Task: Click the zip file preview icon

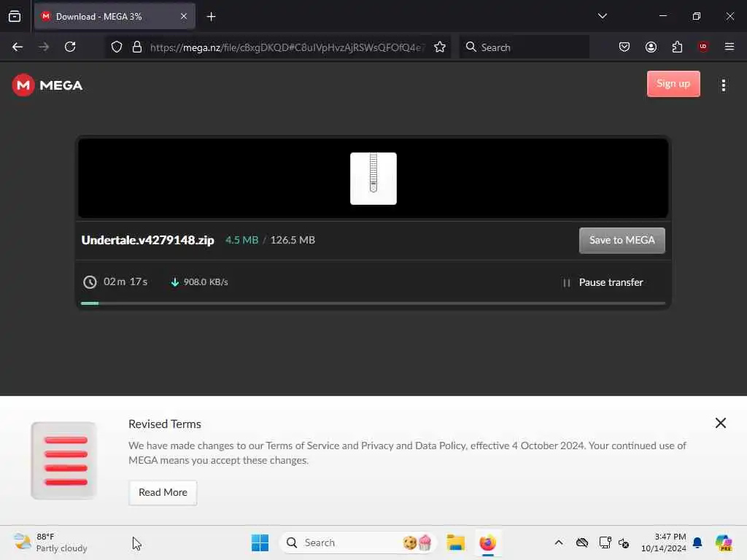Action: tap(373, 179)
